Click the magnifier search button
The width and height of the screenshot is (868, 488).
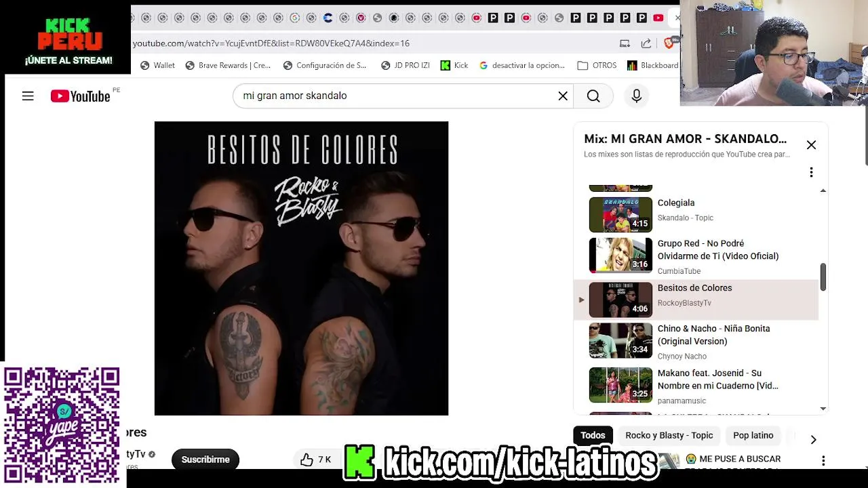pos(593,96)
